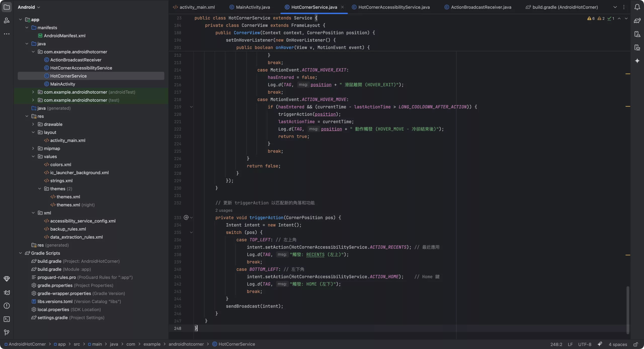
Task: Select ActionBroadcastReceiver class in tree
Action: [x=73, y=60]
